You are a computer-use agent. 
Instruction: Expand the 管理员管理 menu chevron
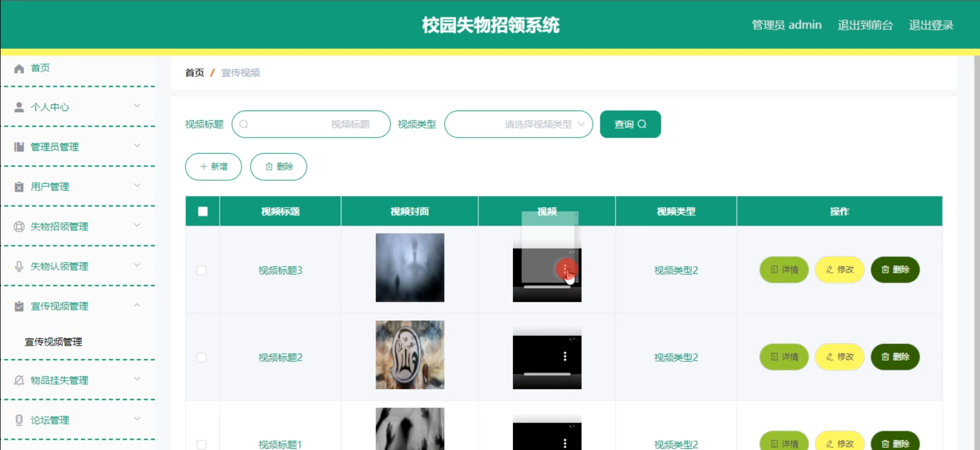[137, 145]
